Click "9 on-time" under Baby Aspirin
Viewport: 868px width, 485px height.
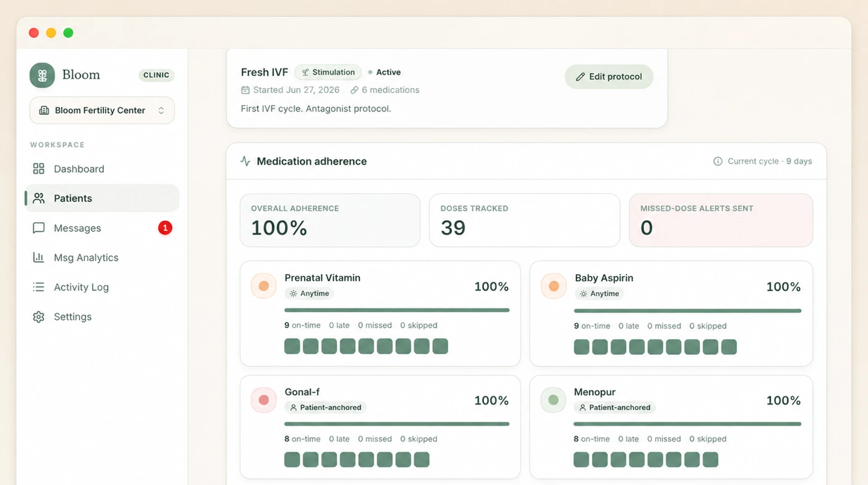(x=592, y=326)
